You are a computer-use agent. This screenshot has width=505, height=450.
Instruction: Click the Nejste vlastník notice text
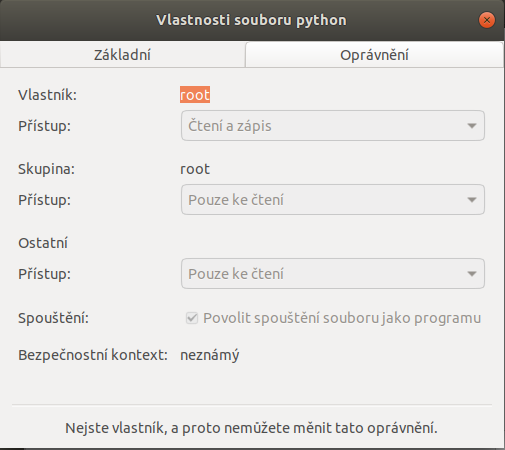[251, 428]
